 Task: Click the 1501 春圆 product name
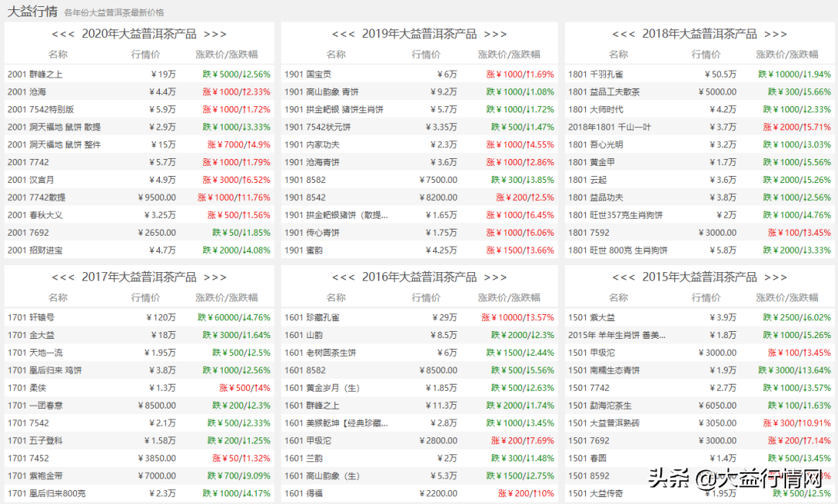(x=587, y=458)
